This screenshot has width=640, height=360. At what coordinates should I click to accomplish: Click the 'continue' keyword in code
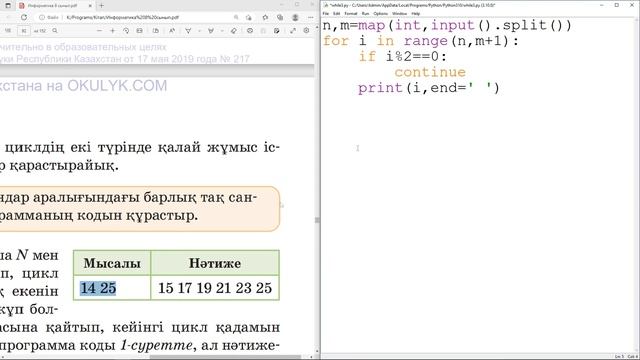[430, 72]
